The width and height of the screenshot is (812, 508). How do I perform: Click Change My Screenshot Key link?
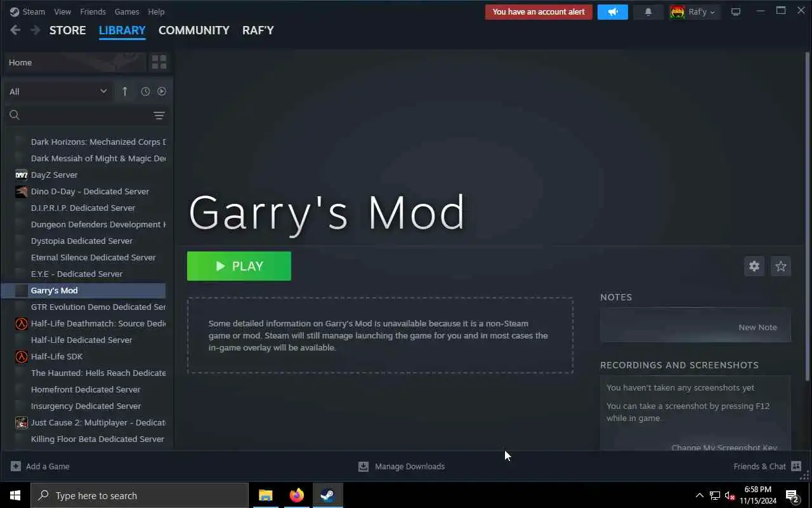(724, 447)
